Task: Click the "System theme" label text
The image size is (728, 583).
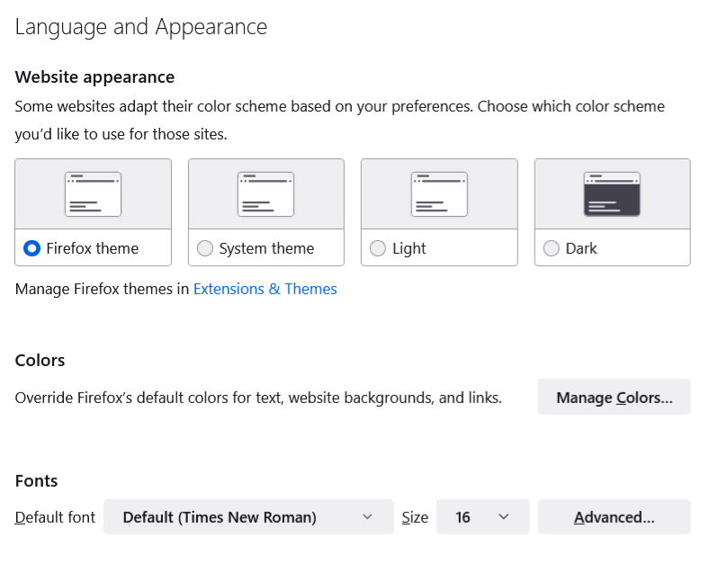Action: pos(266,248)
